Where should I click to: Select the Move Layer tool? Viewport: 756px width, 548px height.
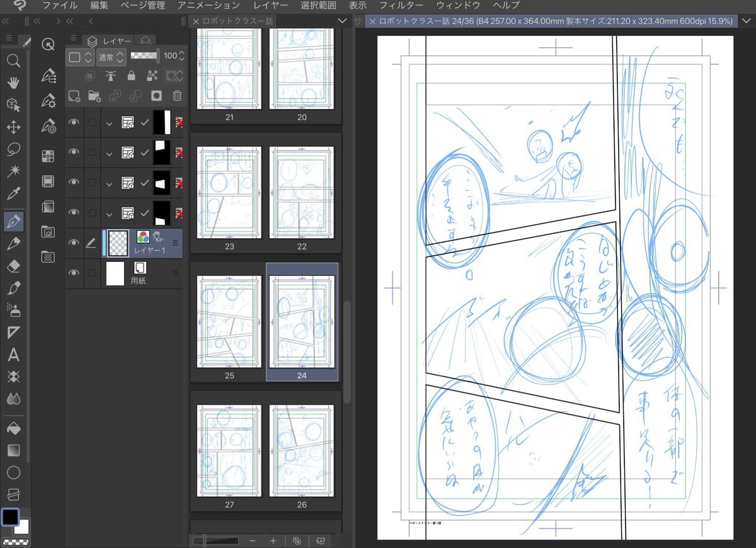[13, 128]
